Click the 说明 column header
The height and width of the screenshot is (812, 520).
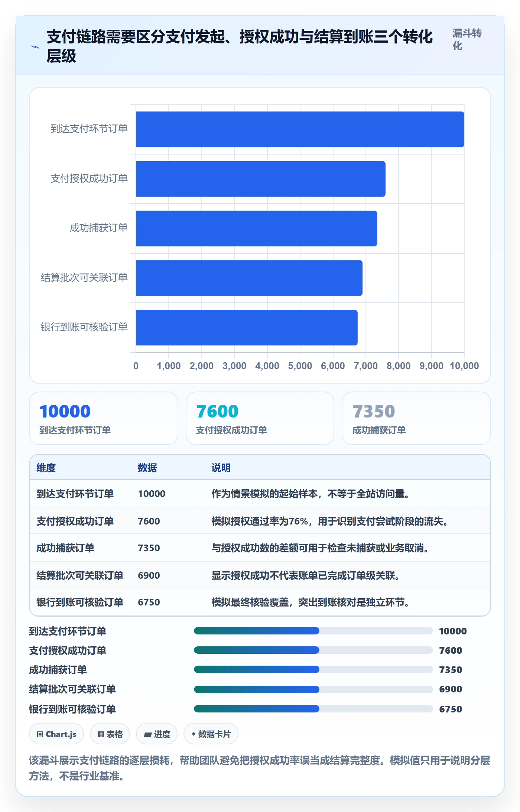coord(221,468)
